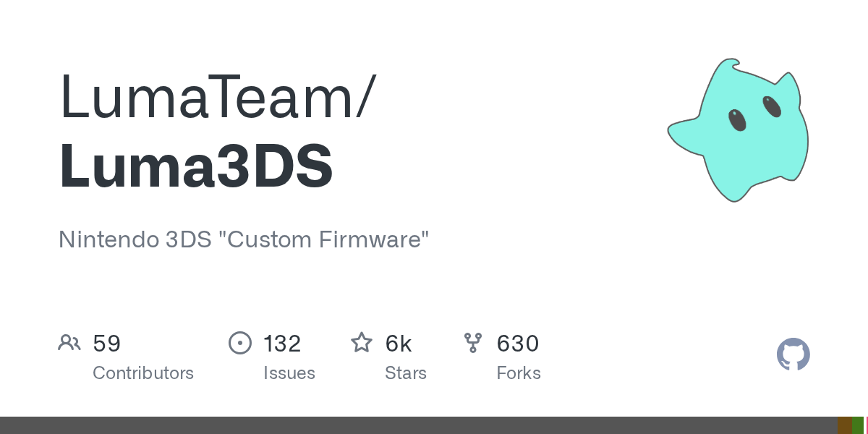Viewport: 868px width, 434px height.
Task: Click the green segment of language bar
Action: coord(858,425)
